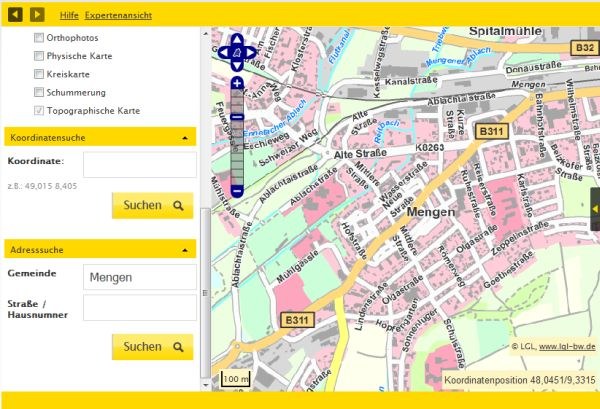
Task: Click the Spitalmühle label on map
Action: [505, 31]
